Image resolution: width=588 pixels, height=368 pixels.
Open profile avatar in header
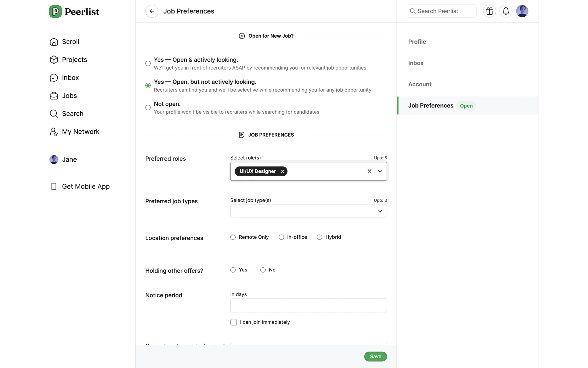[x=522, y=11]
